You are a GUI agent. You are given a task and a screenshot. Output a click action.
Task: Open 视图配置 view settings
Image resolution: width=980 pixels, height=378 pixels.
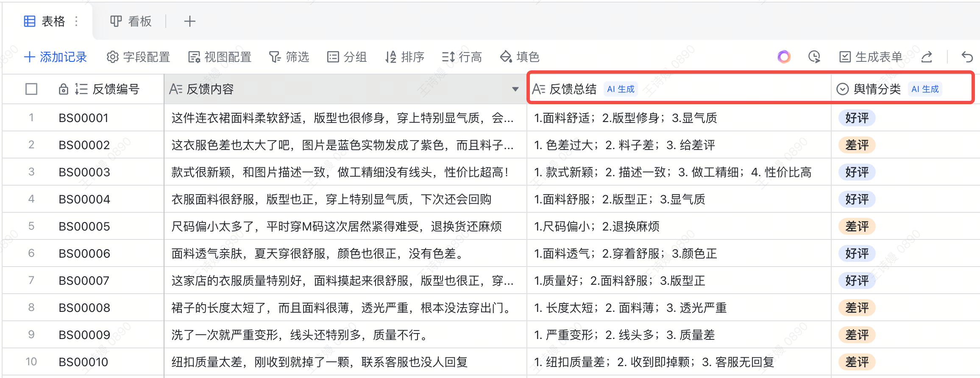[220, 57]
